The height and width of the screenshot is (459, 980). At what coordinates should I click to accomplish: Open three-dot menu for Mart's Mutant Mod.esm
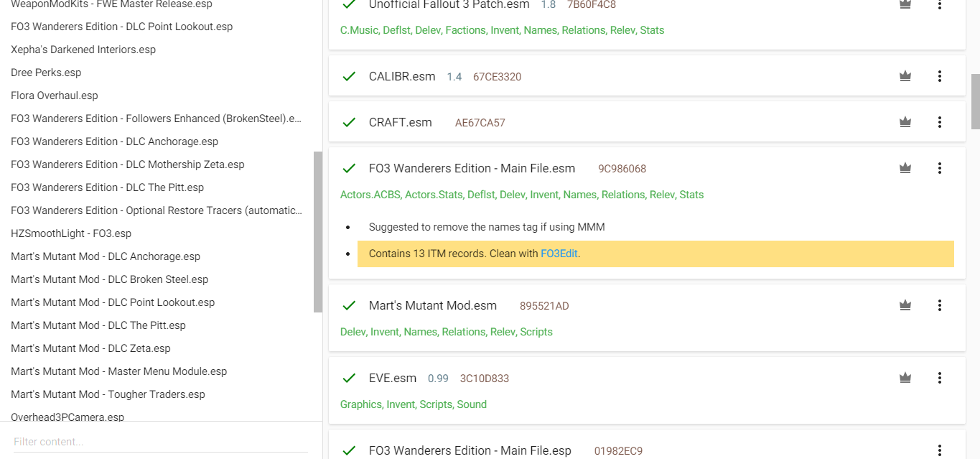[940, 305]
